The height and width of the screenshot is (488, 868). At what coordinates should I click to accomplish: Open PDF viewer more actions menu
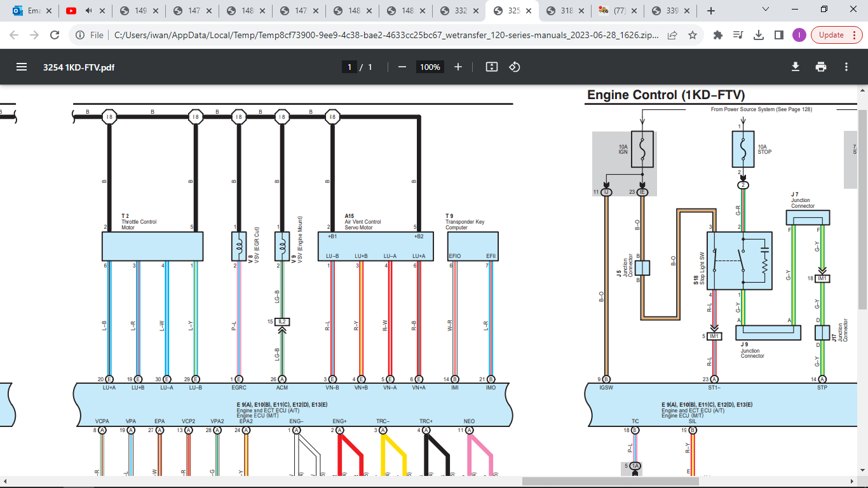click(x=846, y=67)
